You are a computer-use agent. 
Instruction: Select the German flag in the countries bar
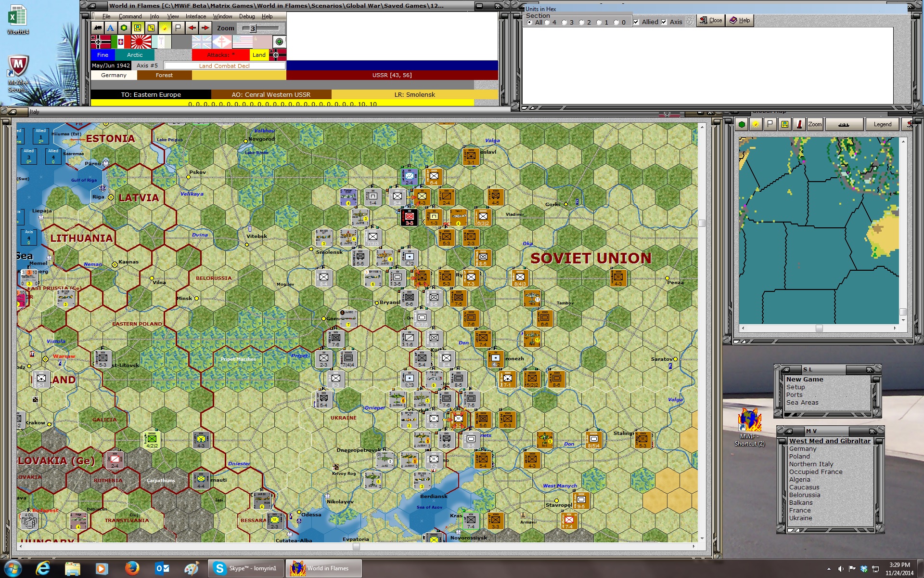(x=101, y=42)
